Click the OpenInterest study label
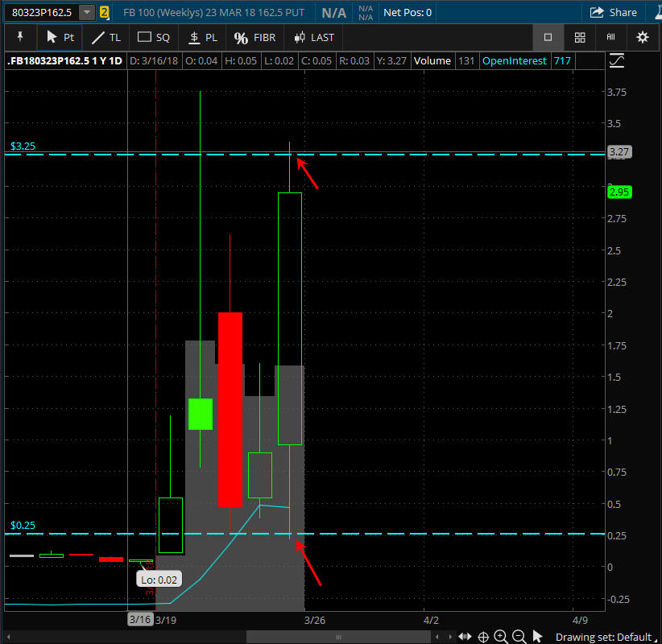This screenshot has width=662, height=644. pyautogui.click(x=514, y=61)
